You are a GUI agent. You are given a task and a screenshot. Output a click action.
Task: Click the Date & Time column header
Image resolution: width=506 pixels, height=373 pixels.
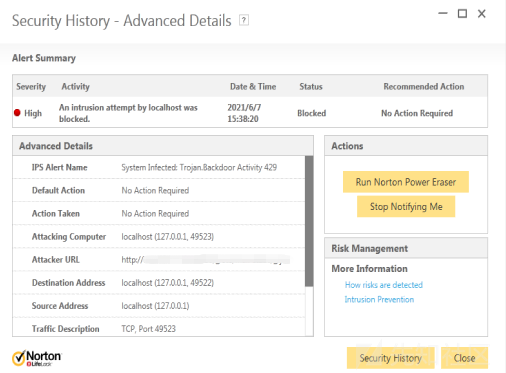253,87
